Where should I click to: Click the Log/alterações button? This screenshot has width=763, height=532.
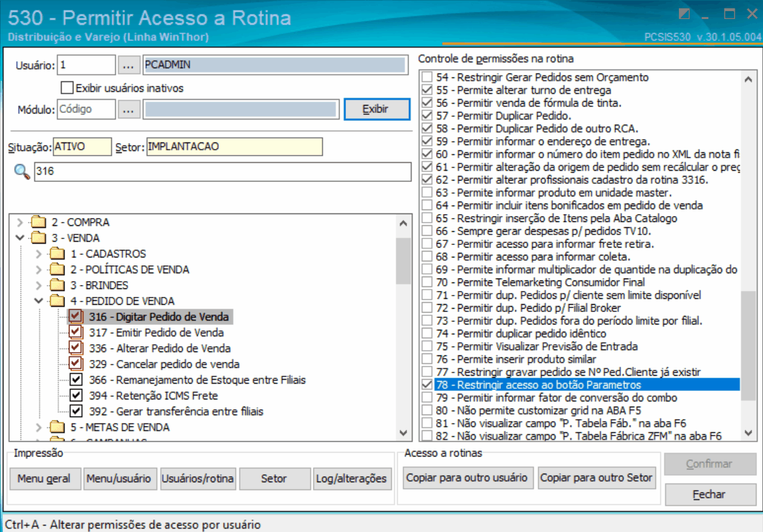pos(352,479)
